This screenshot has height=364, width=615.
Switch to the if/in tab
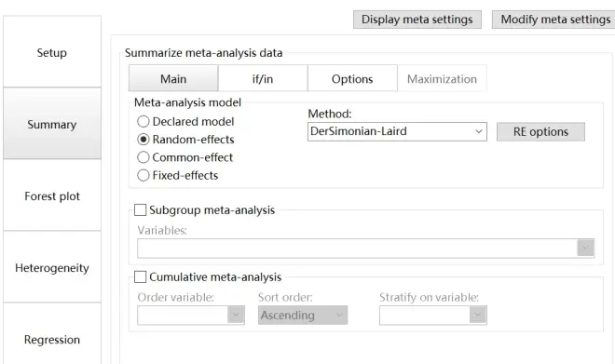click(x=263, y=78)
